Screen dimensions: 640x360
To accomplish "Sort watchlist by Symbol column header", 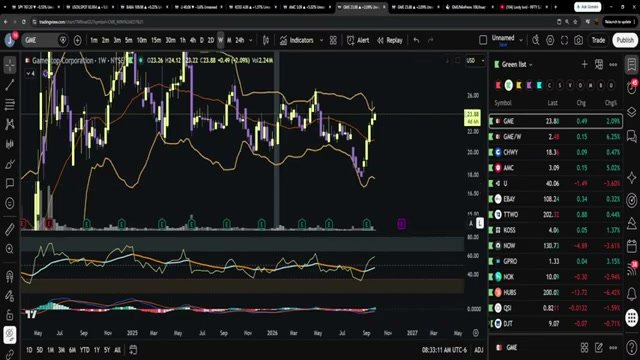I will point(503,103).
